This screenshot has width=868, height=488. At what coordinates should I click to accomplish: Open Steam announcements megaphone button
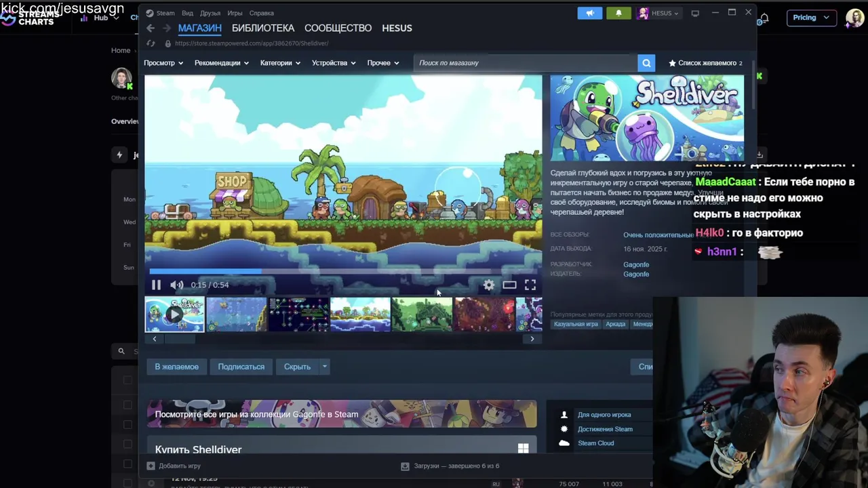(590, 13)
